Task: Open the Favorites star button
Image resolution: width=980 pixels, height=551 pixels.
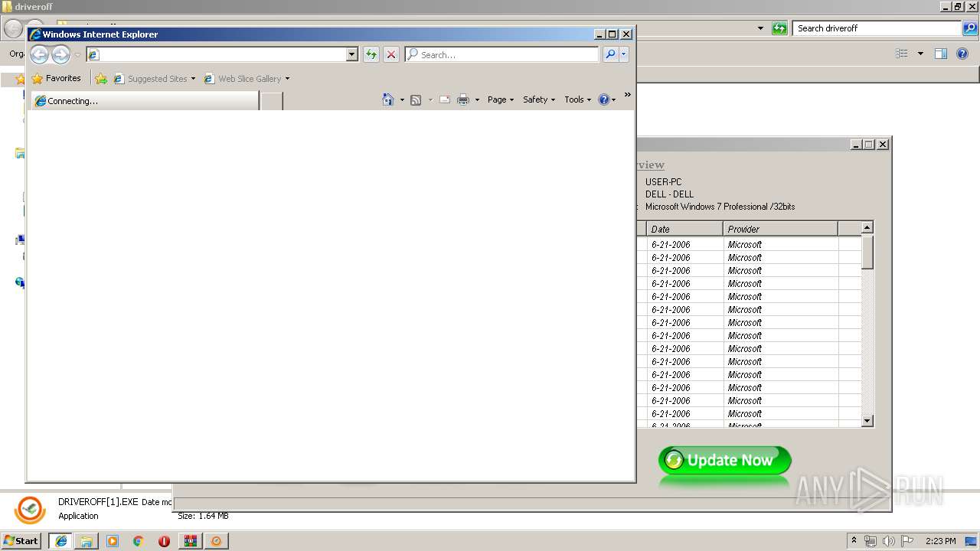Action: 56,78
